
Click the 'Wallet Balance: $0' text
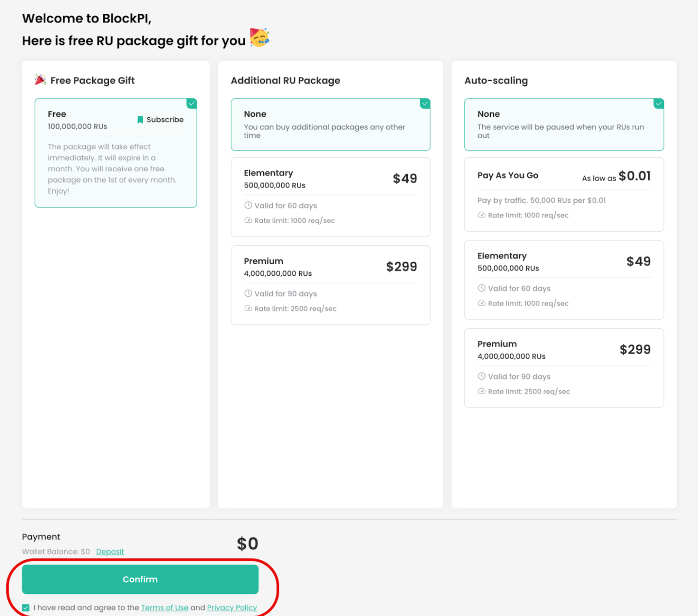coord(56,552)
